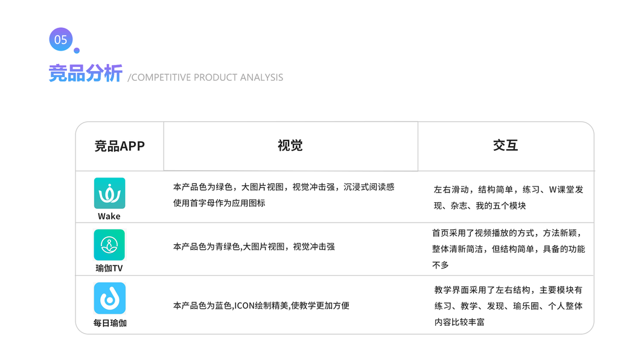Select the 交互 column header
The height and width of the screenshot is (362, 644).
[505, 145]
